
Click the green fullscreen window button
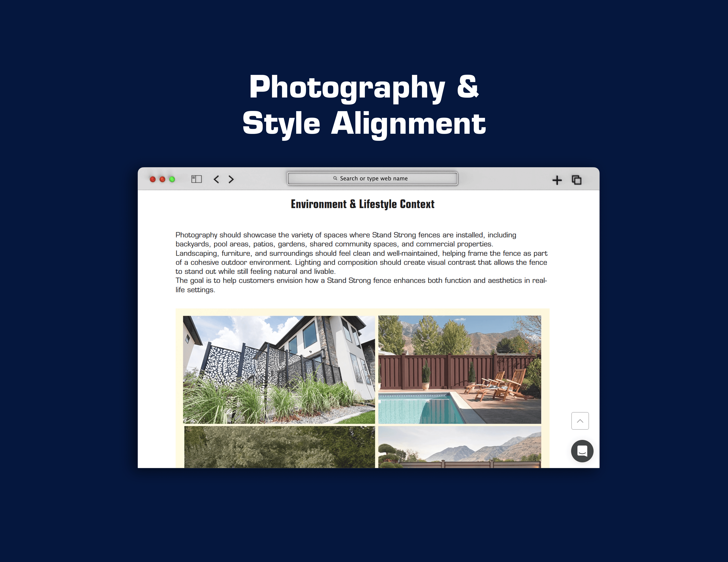coord(172,179)
